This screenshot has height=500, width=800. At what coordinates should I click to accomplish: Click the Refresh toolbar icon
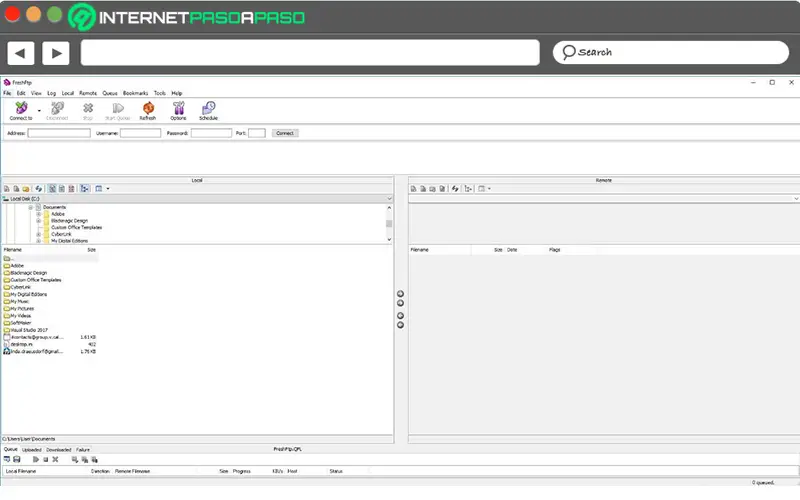(148, 111)
